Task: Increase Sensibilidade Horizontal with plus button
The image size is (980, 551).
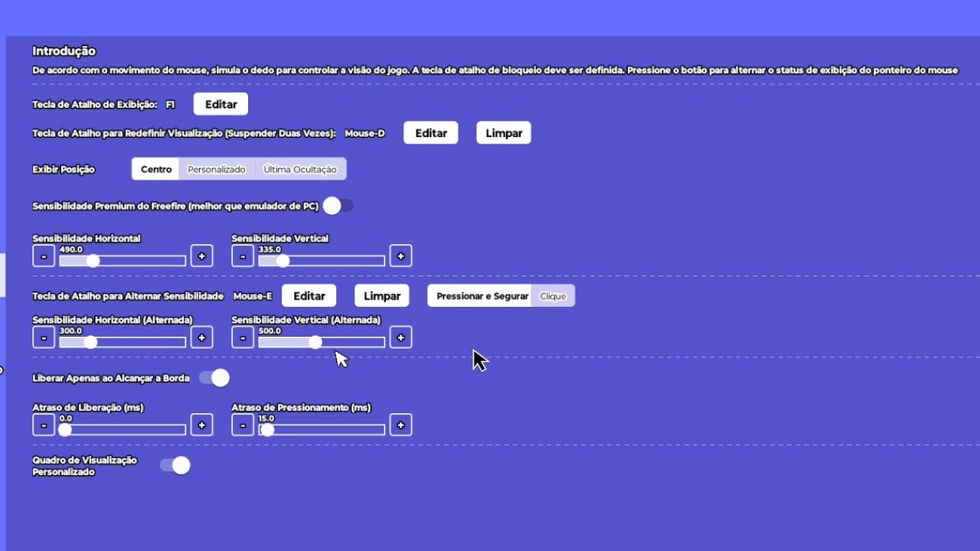Action: click(201, 256)
